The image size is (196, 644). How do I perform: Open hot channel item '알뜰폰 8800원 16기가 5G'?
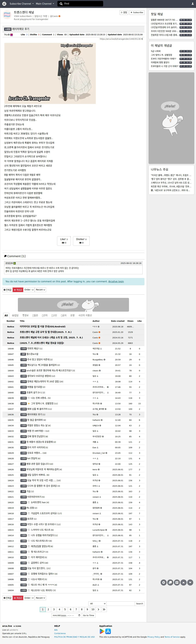pos(164,20)
